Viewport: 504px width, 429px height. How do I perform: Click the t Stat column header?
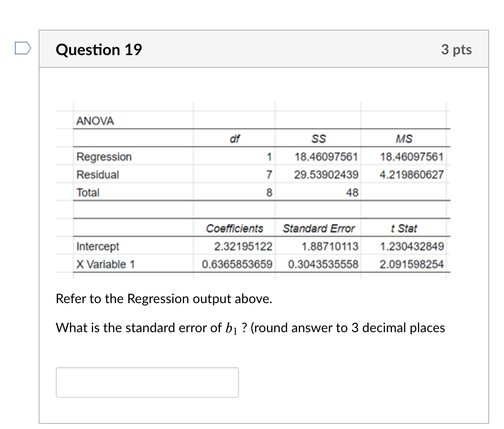click(x=404, y=228)
